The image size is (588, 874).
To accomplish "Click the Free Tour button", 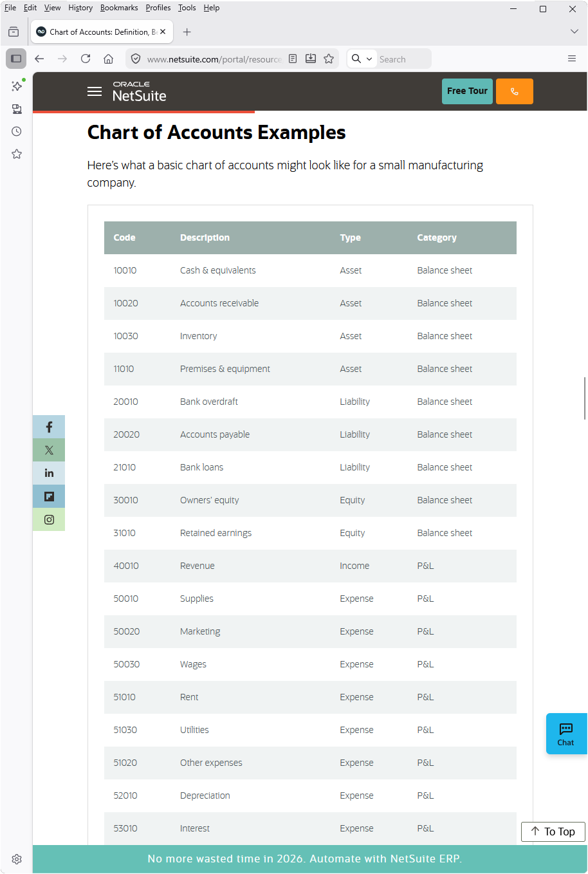I will pyautogui.click(x=467, y=91).
